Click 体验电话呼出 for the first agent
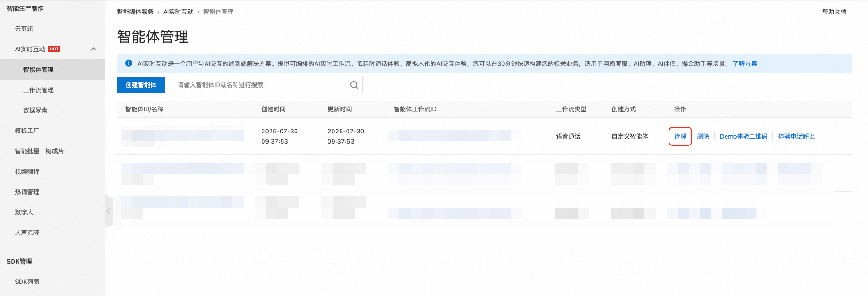 pos(796,136)
